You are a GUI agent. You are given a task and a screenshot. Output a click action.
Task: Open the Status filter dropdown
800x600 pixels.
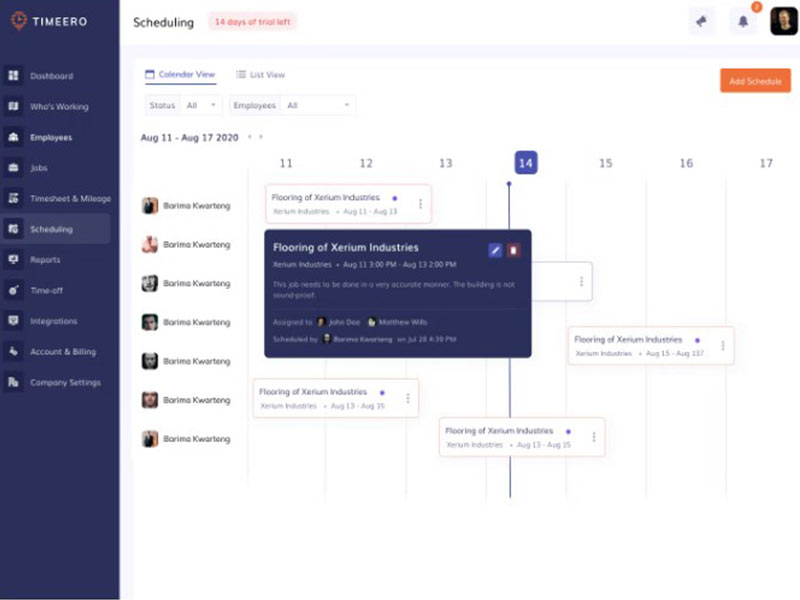[183, 105]
